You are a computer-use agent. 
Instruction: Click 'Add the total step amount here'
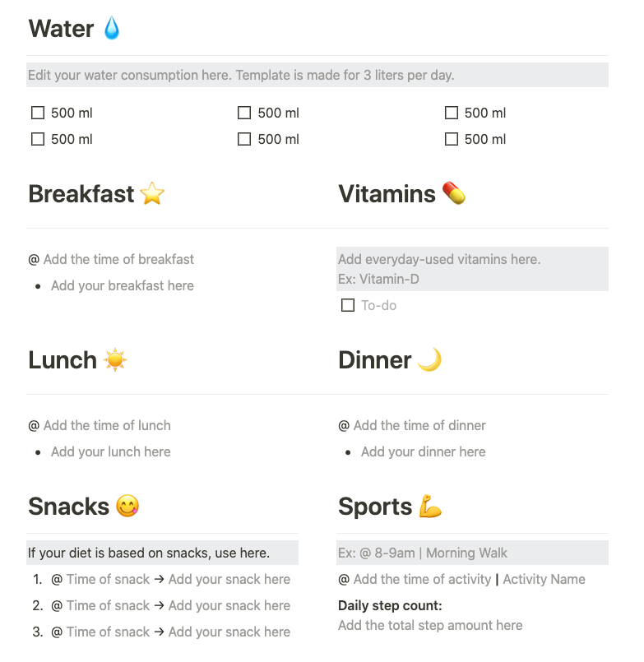coord(430,625)
